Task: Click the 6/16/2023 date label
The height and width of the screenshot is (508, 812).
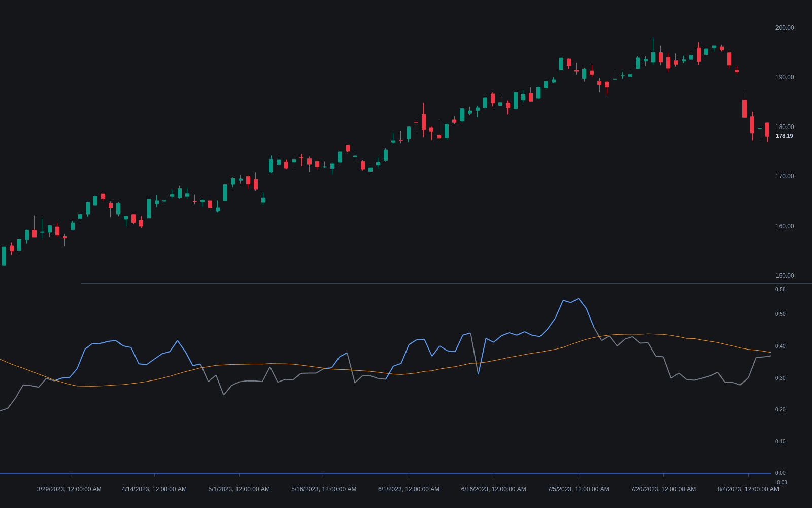Action: click(494, 489)
